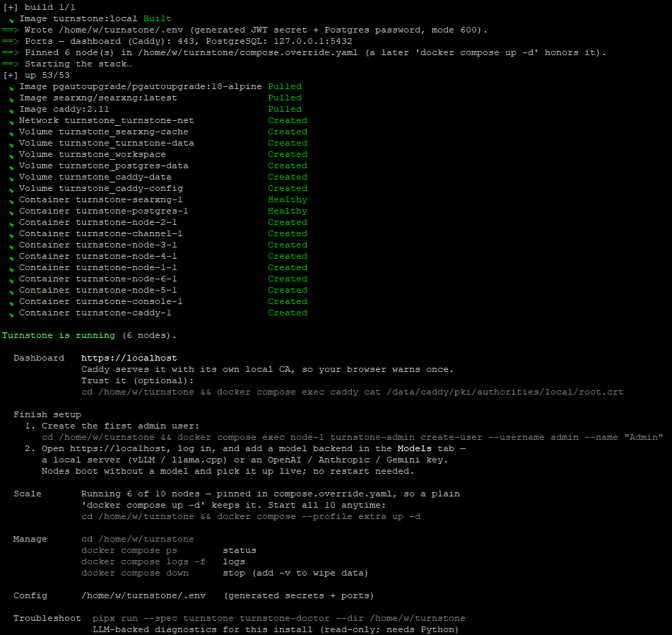Click the 'Turnstone is running' message
The height and width of the screenshot is (635, 672).
coord(59,335)
